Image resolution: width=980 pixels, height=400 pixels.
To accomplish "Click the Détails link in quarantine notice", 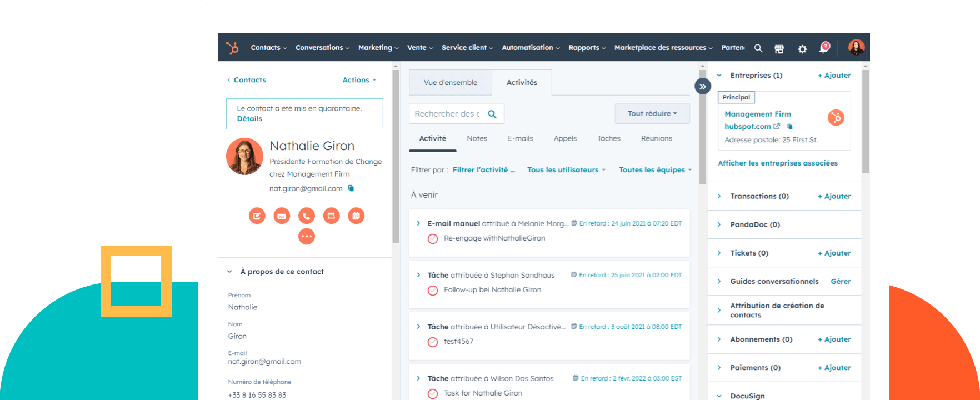I will coord(249,119).
